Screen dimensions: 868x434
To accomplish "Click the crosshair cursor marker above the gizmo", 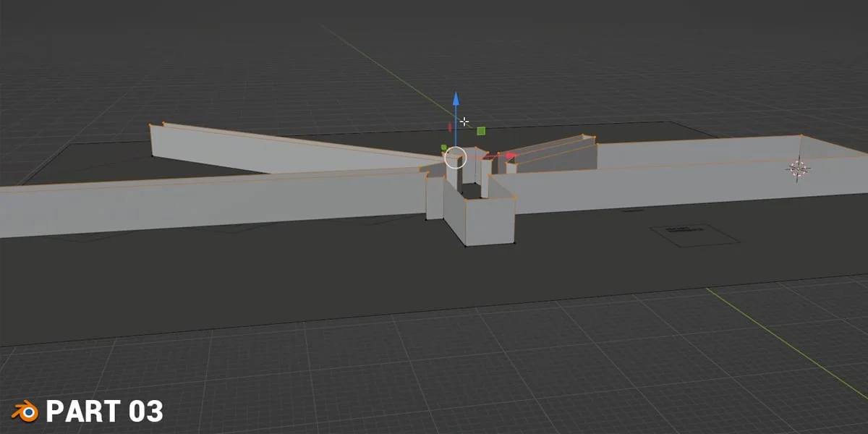I will tap(464, 121).
